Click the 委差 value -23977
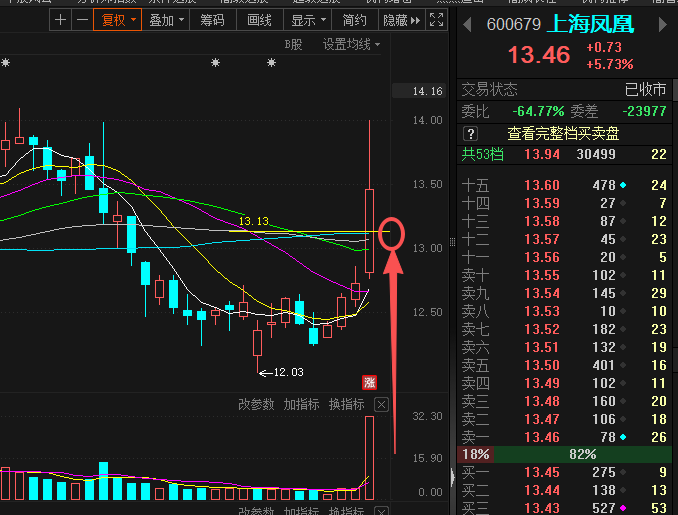Viewport: 678px width, 515px height. click(644, 112)
